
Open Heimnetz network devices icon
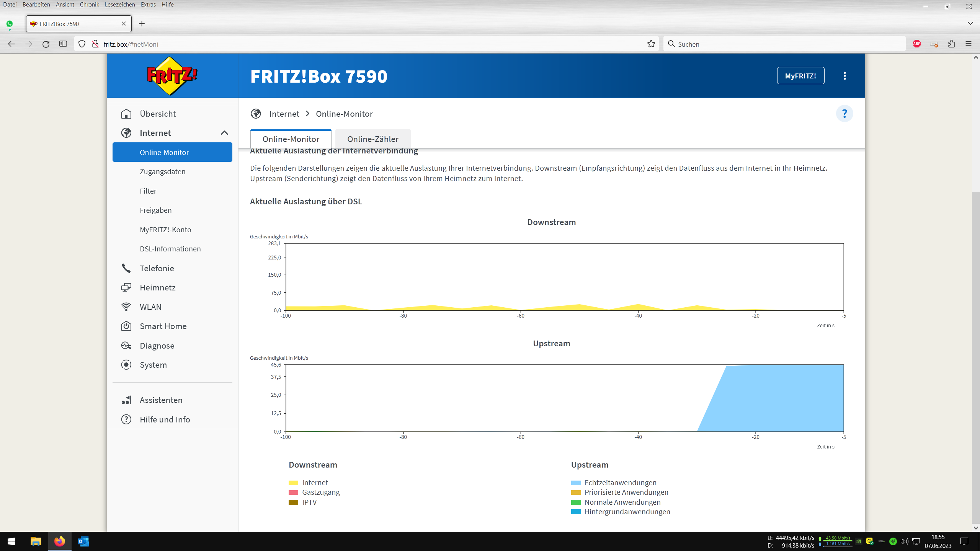126,287
